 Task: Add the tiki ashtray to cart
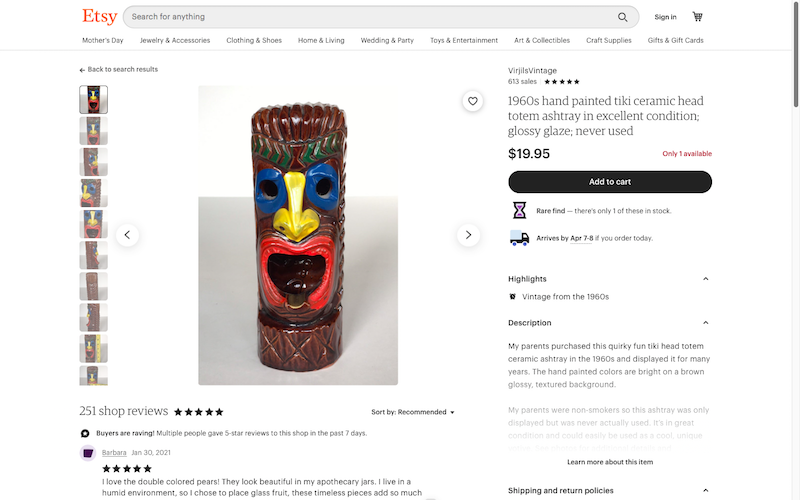pyautogui.click(x=610, y=182)
